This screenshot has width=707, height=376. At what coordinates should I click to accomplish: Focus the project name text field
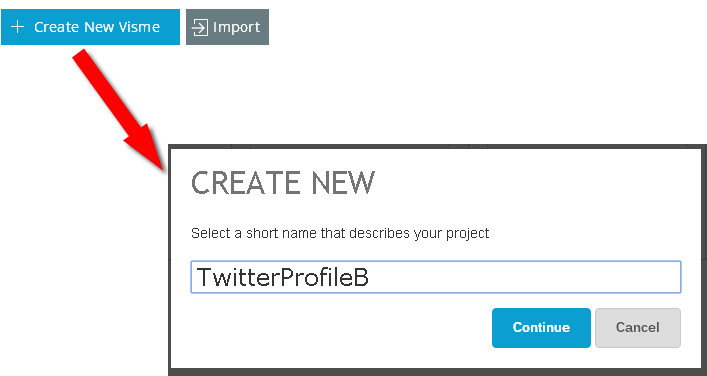[x=436, y=277]
